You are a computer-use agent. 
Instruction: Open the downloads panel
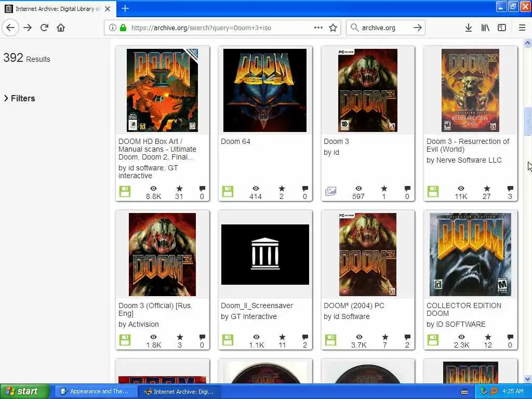coord(469,28)
